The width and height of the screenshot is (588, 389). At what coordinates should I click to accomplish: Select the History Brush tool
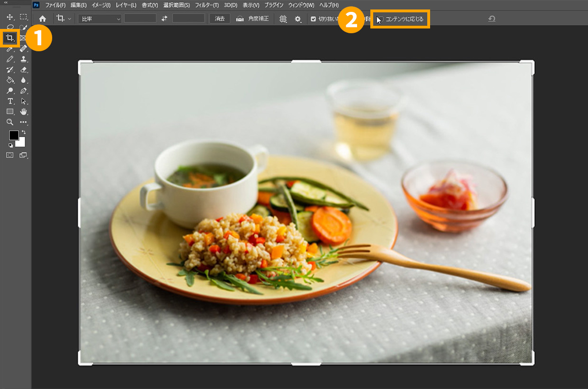pyautogui.click(x=9, y=69)
